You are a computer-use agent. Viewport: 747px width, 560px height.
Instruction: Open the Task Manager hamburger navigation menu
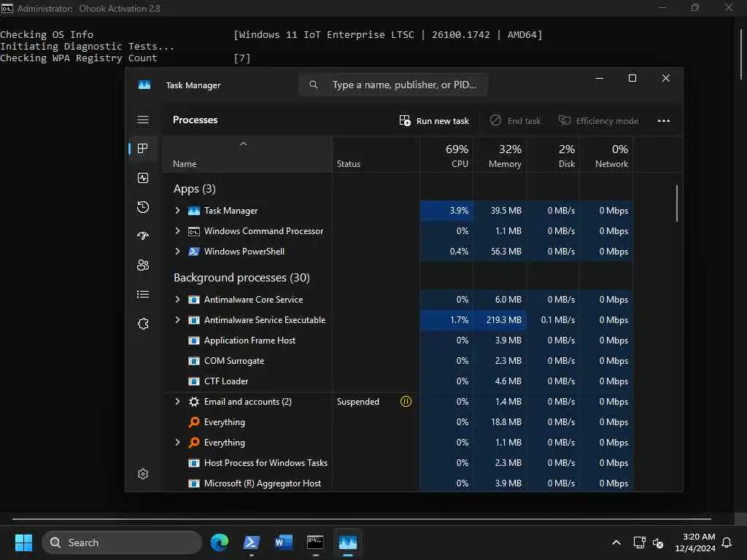(143, 120)
